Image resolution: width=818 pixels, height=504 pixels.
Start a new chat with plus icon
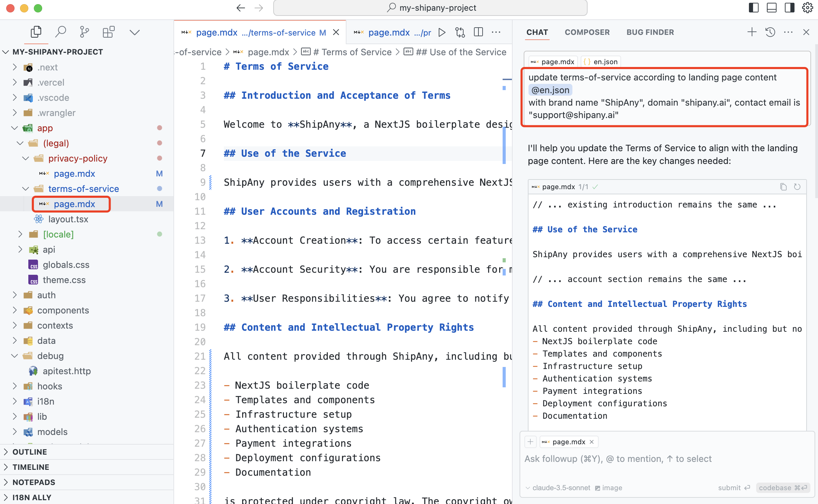752,32
